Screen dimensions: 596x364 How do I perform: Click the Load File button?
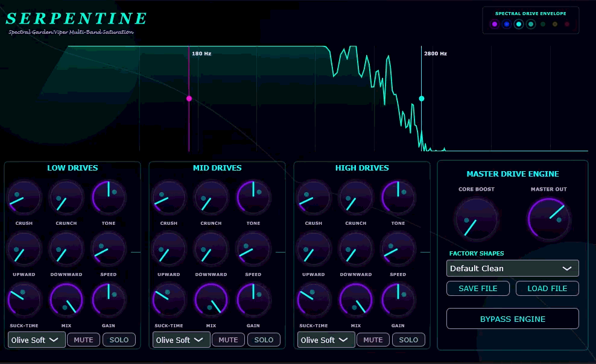point(547,289)
